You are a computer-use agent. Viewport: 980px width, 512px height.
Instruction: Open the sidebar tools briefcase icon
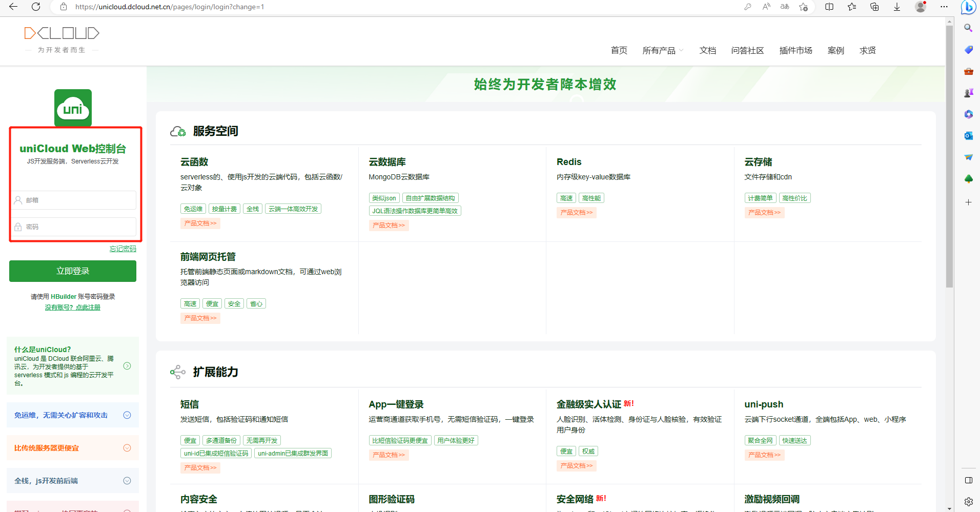point(968,71)
